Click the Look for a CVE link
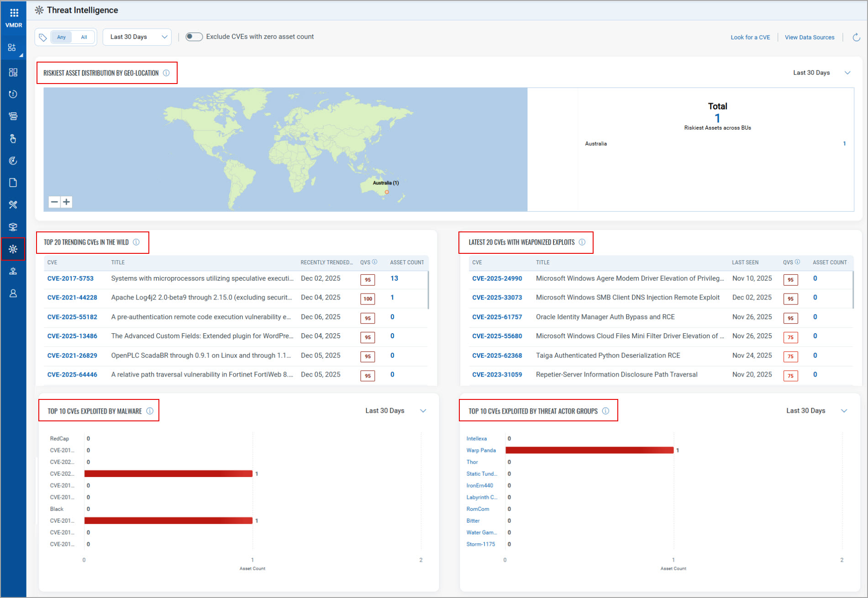Screen dimensions: 868x598 [750, 37]
